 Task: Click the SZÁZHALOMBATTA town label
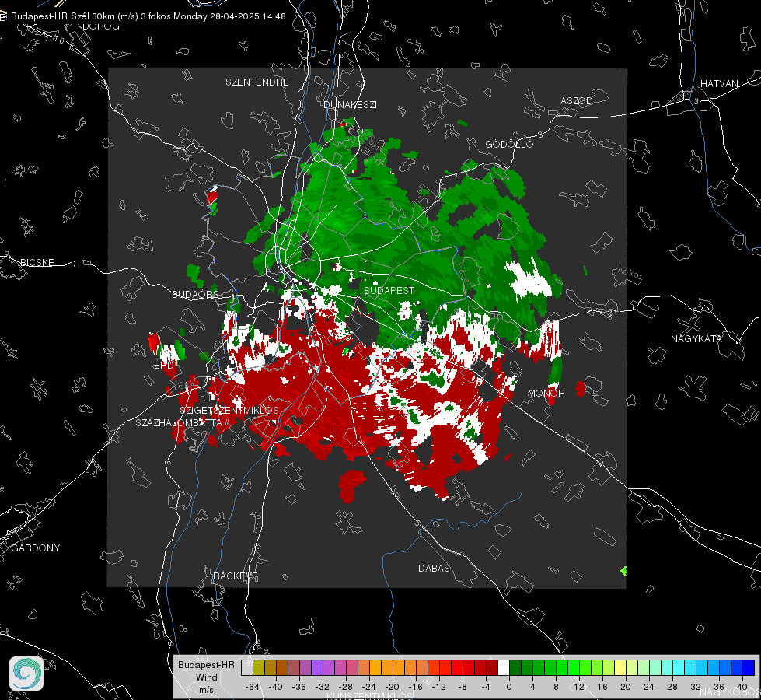click(x=179, y=422)
